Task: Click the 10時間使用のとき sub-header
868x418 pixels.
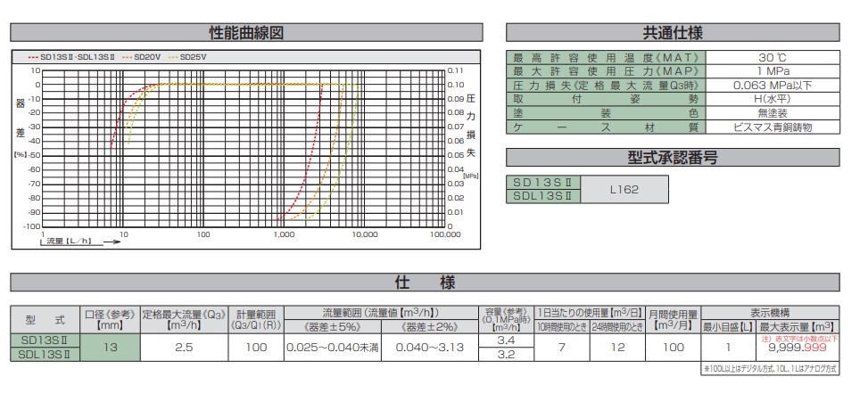Action: (x=562, y=327)
